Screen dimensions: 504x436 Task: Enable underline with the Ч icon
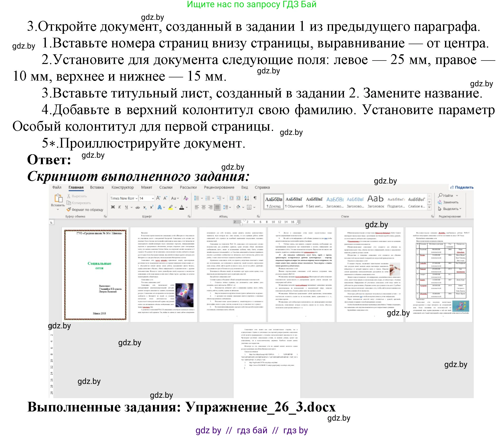coord(127,207)
